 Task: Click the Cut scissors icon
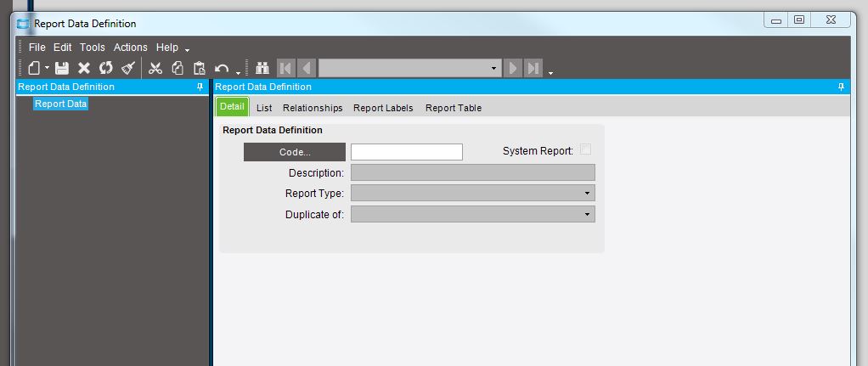(155, 68)
